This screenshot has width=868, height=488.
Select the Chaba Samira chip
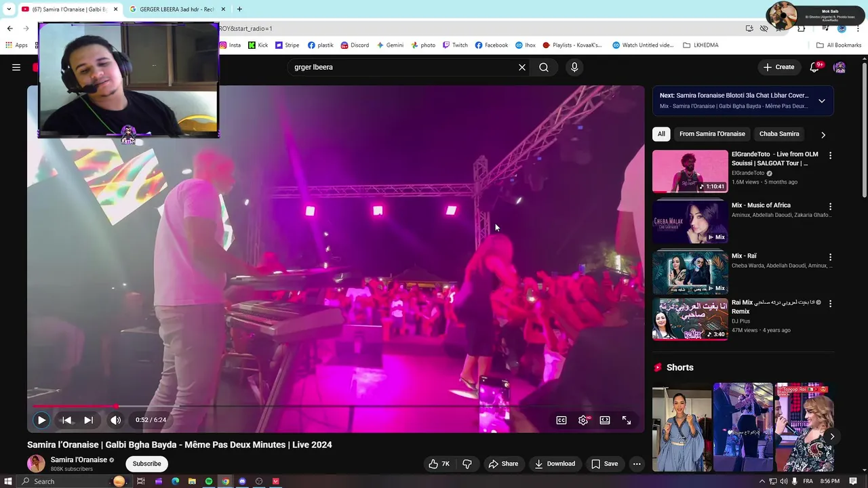pyautogui.click(x=779, y=134)
